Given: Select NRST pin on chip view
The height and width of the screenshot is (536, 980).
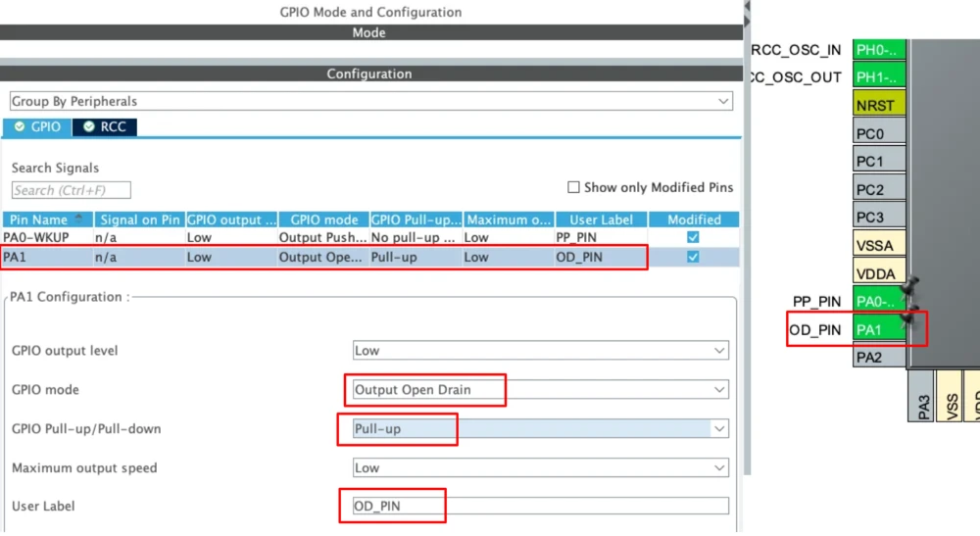Looking at the screenshot, I should [x=879, y=105].
